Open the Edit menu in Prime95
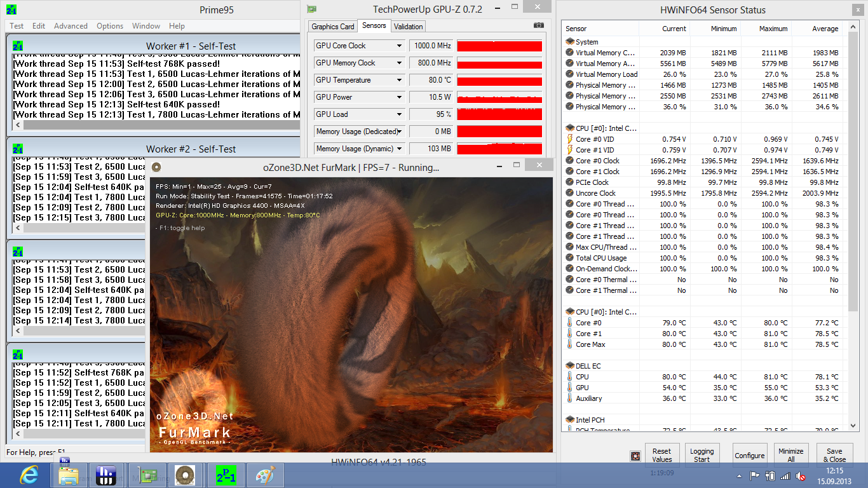868x488 pixels. pos(39,26)
